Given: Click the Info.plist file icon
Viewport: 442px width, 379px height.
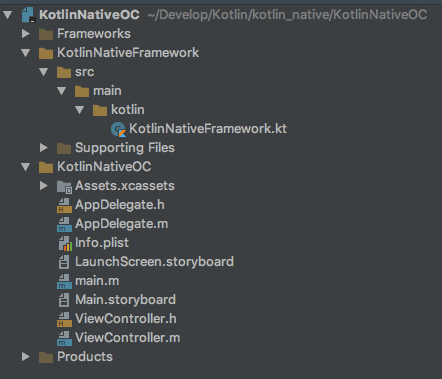Looking at the screenshot, I should coord(65,243).
